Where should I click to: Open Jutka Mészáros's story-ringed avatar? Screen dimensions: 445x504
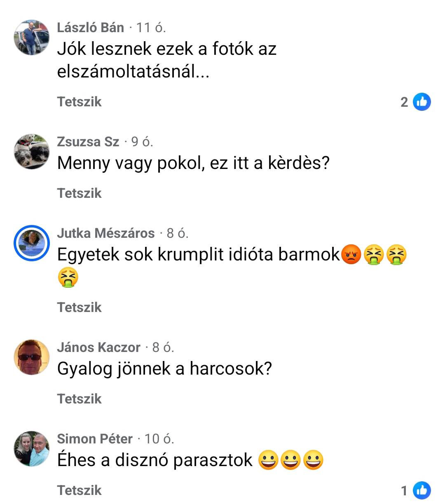[32, 243]
